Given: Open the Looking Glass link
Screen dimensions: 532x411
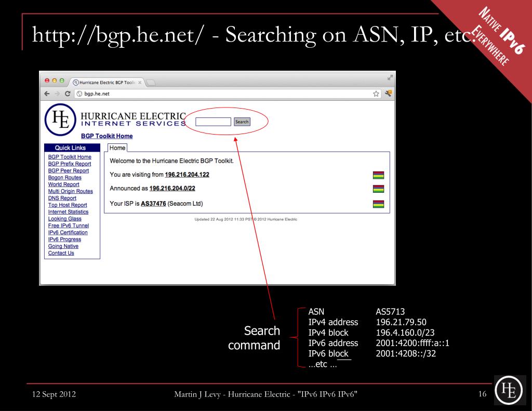Looking at the screenshot, I should pos(64,219).
